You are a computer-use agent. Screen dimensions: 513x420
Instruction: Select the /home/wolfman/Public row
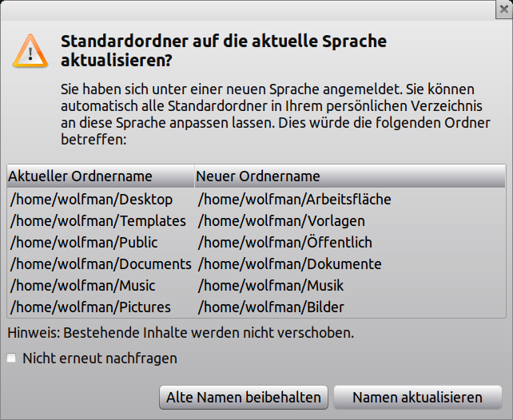(x=84, y=243)
